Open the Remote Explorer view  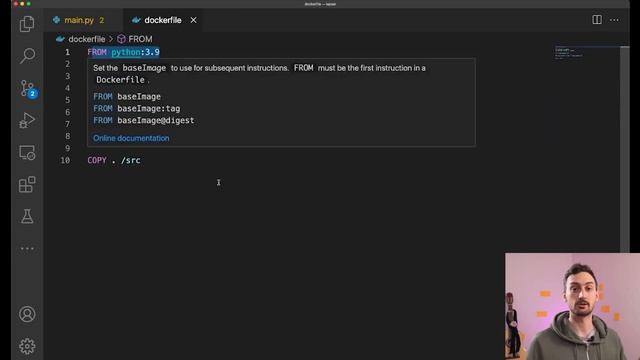27,152
